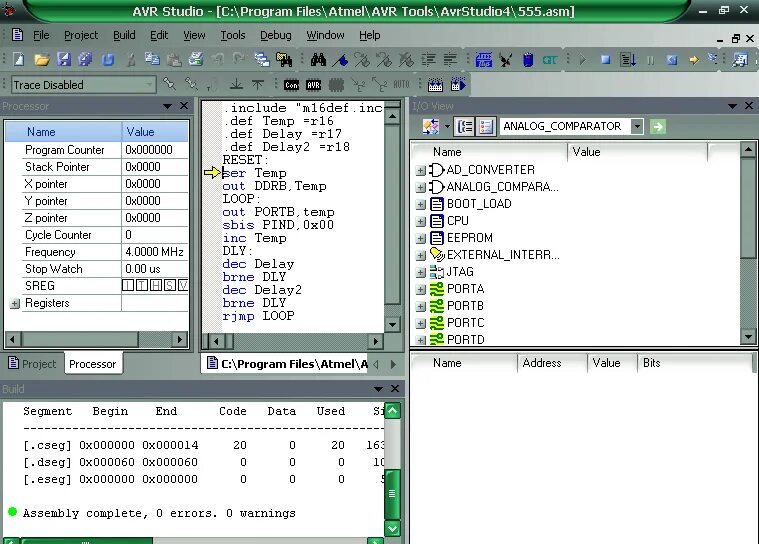Save the file using floppy disk icon

tap(64, 60)
